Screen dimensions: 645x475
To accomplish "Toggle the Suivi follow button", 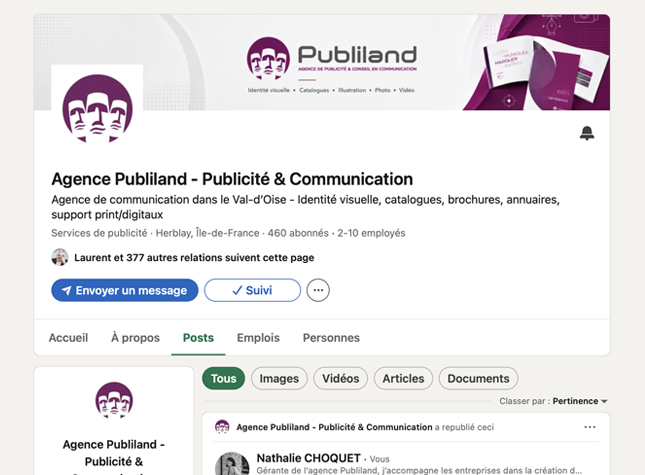I will (x=253, y=290).
